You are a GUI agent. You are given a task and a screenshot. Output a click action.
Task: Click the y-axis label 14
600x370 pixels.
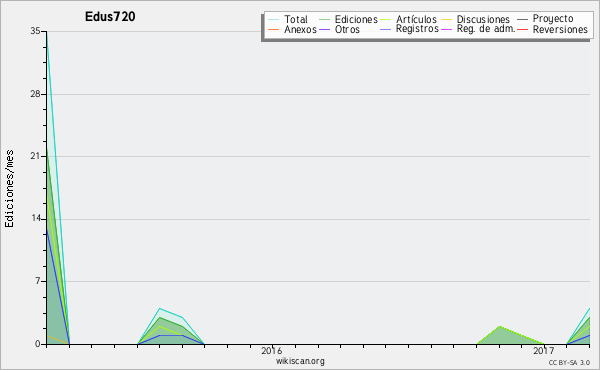[x=35, y=219]
